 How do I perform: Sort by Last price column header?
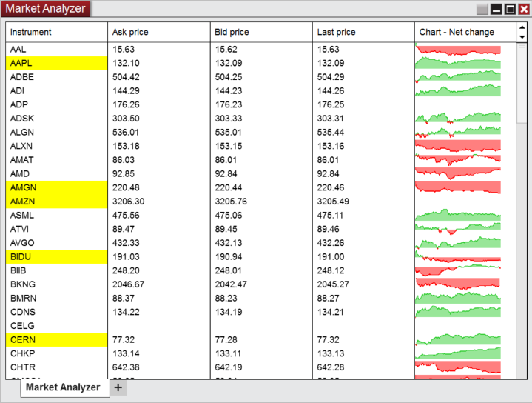point(363,33)
